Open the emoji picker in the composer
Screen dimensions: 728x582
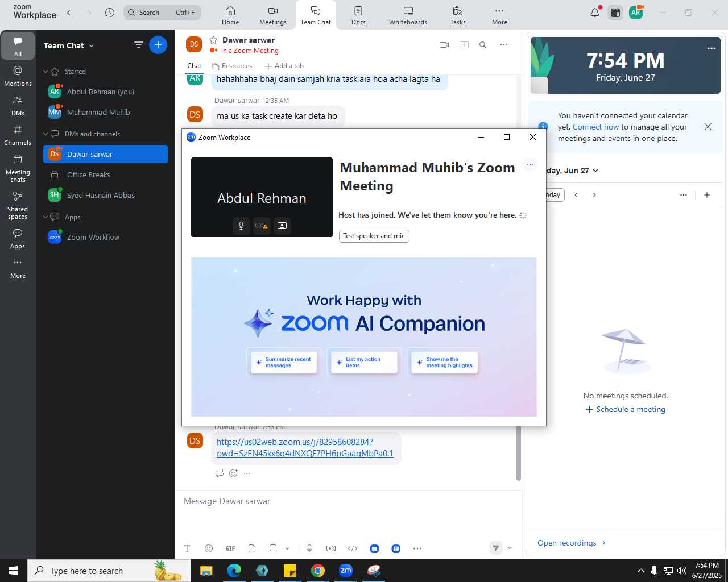pyautogui.click(x=209, y=548)
